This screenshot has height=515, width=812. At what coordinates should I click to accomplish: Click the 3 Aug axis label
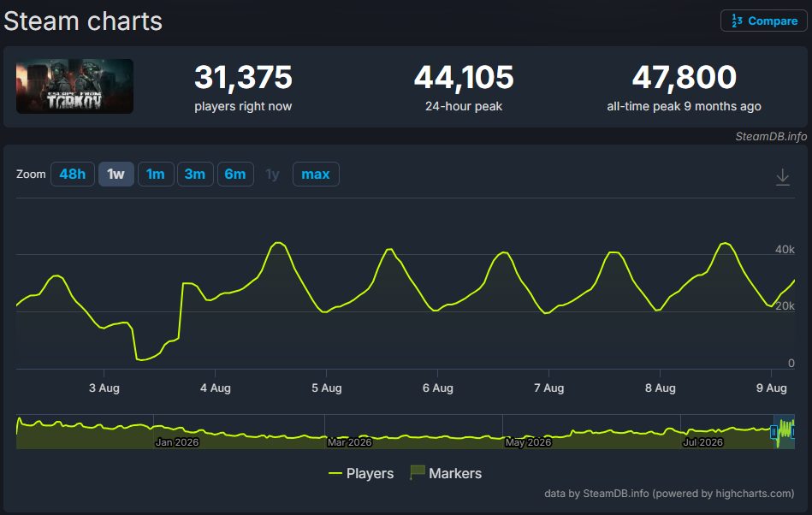[x=104, y=388]
